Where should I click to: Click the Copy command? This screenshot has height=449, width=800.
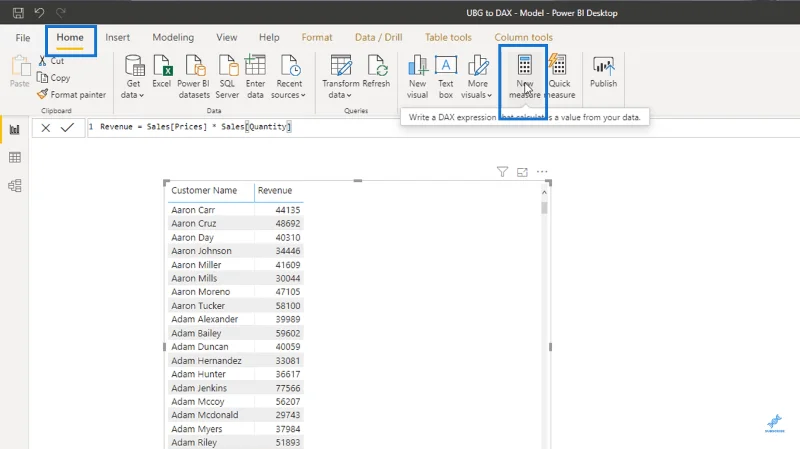tap(54, 78)
